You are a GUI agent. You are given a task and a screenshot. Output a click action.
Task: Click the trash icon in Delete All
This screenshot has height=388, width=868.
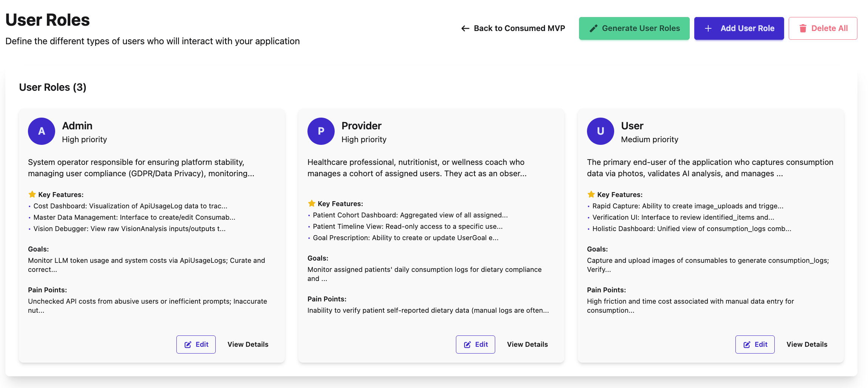coord(803,28)
